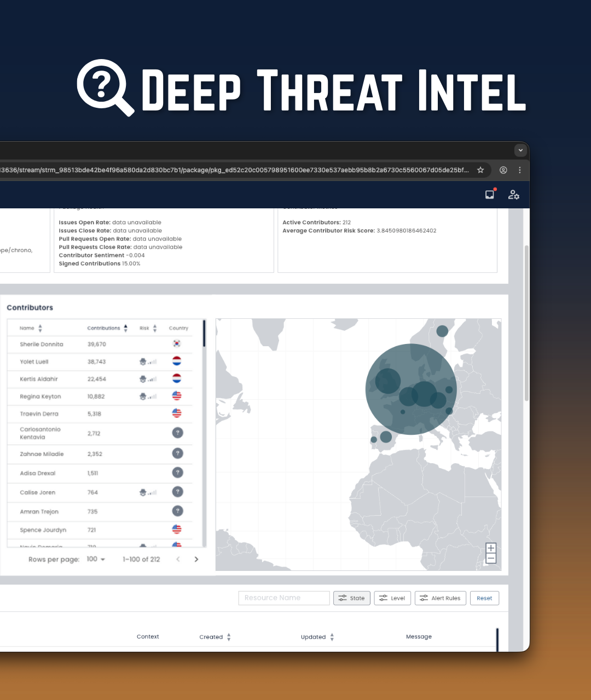Click unknown country icon for Zahnae Miladie
Viewport: 591px width, 700px height.
(x=177, y=453)
